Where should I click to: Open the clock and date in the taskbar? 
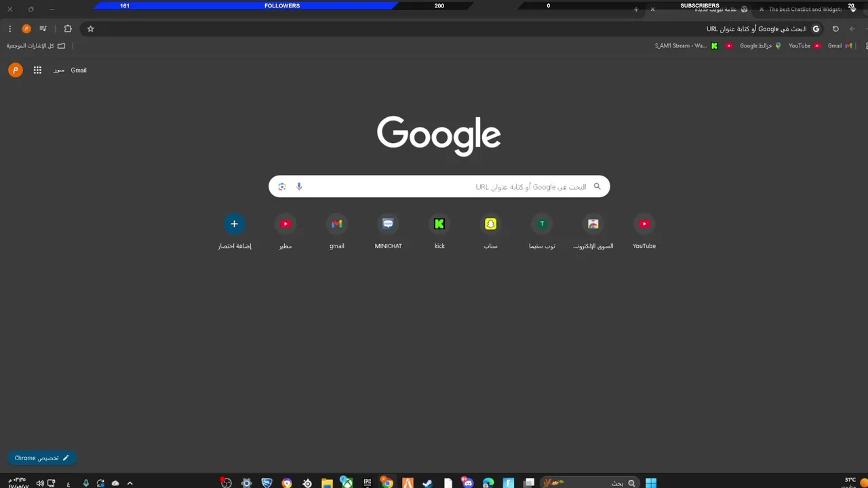point(18,482)
